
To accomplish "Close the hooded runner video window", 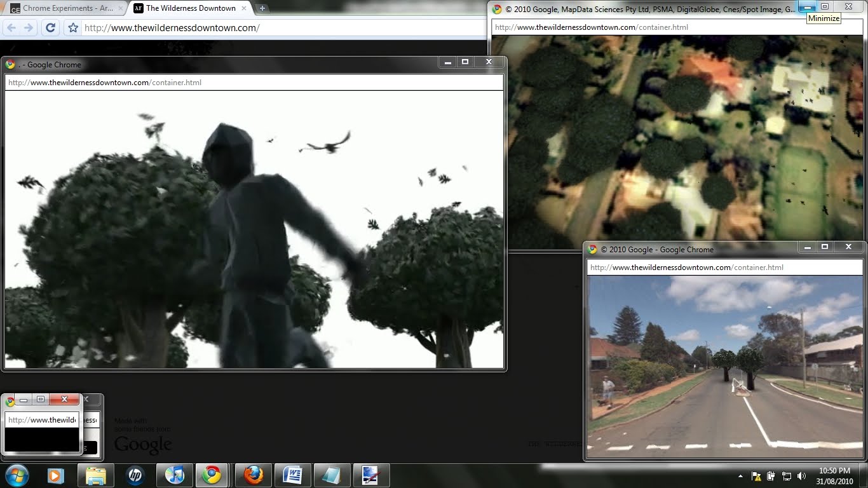I will pyautogui.click(x=489, y=62).
